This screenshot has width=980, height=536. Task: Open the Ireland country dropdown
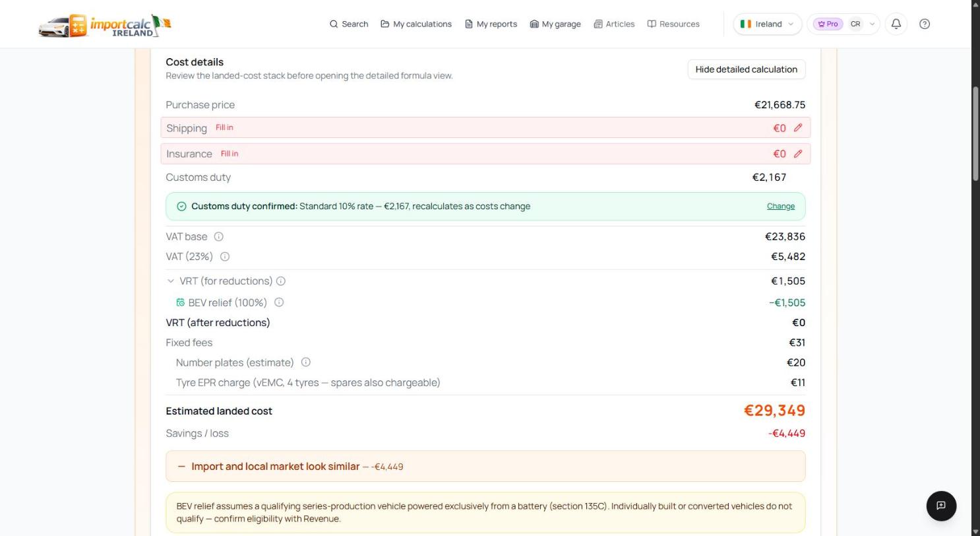(x=768, y=24)
